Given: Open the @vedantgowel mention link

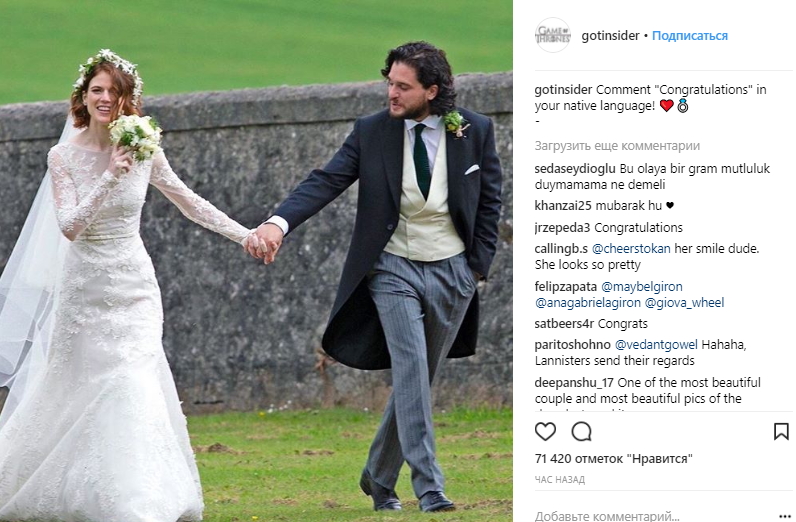Looking at the screenshot, I should (x=656, y=345).
